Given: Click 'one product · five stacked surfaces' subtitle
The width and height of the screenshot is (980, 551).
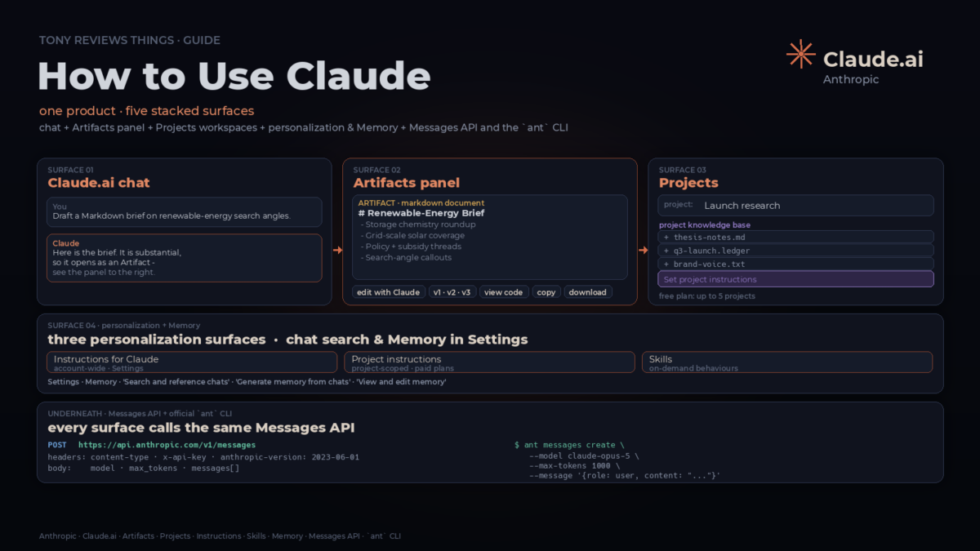Looking at the screenshot, I should (x=147, y=111).
